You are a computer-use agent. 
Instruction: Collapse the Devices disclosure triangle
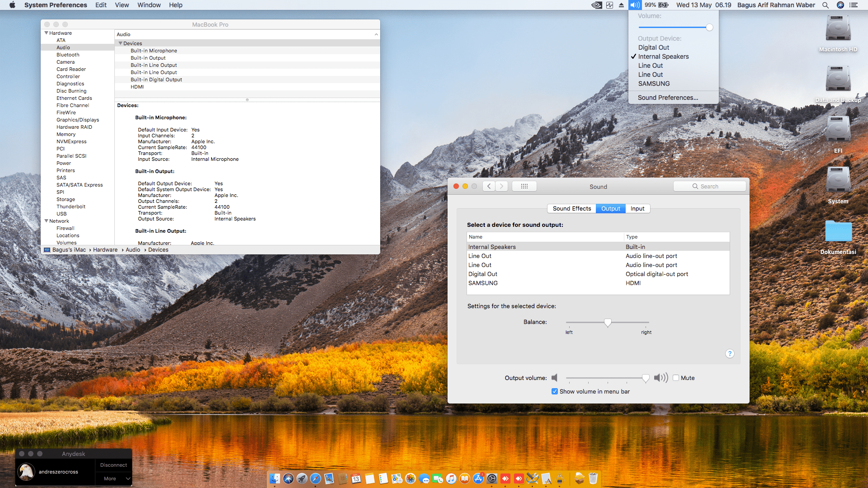(x=120, y=43)
